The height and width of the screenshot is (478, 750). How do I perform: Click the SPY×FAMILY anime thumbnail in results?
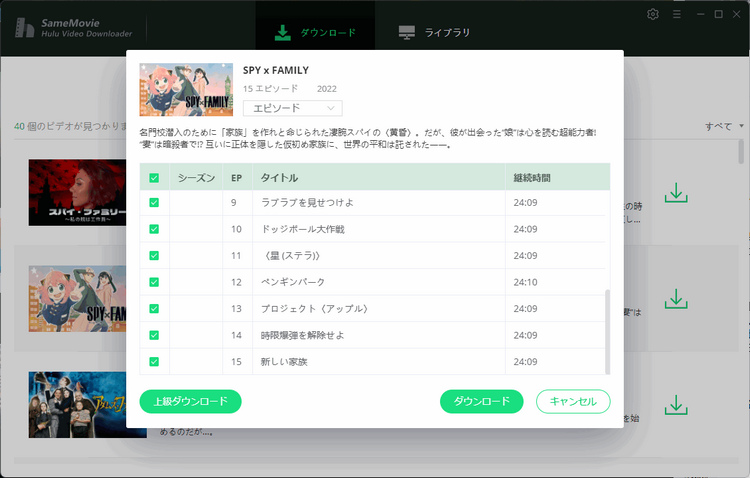coord(77,299)
